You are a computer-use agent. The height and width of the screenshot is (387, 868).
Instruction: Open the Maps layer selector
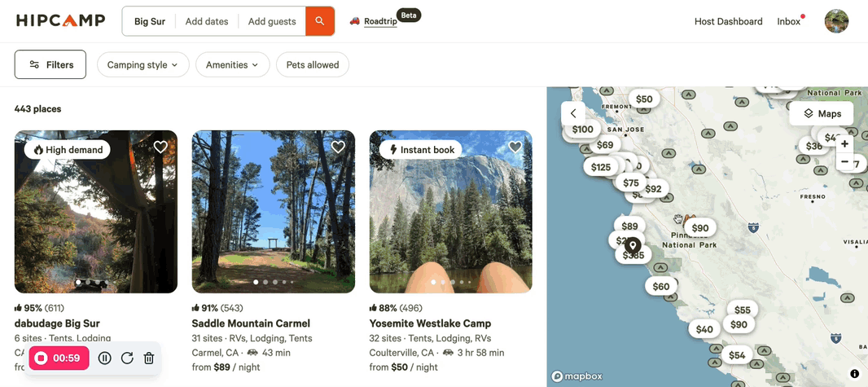click(x=822, y=113)
